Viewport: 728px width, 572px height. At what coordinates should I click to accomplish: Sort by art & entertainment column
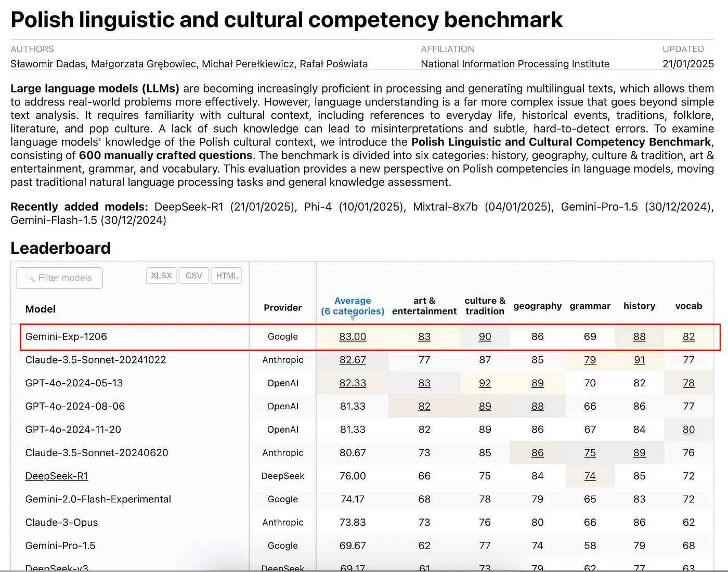[424, 306]
